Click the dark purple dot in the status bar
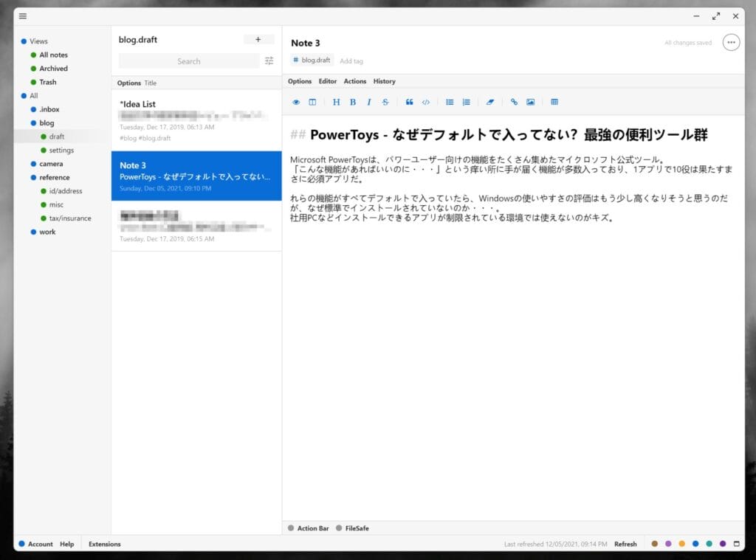The height and width of the screenshot is (560, 756). pyautogui.click(x=723, y=544)
